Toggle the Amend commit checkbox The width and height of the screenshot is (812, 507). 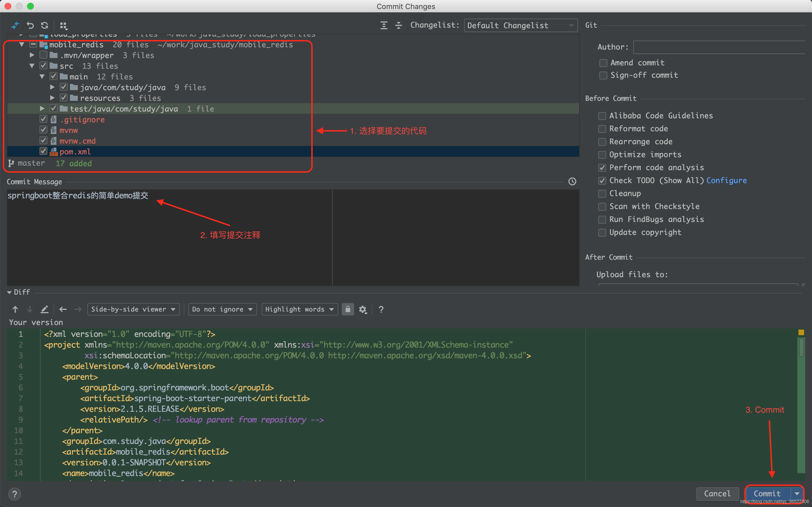(602, 62)
